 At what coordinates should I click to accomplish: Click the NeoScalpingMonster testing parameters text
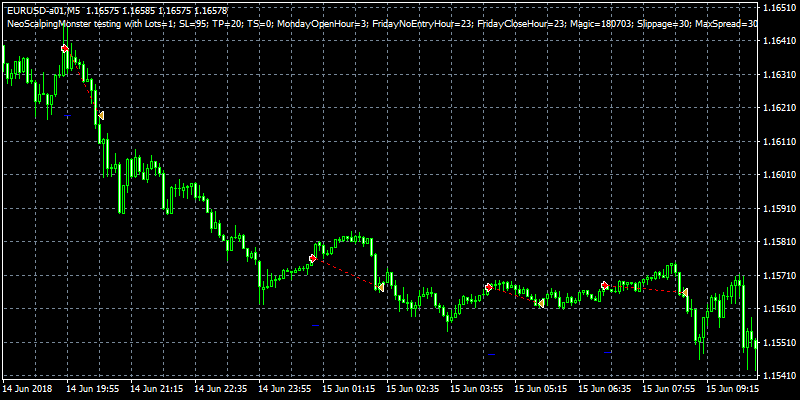(x=382, y=23)
